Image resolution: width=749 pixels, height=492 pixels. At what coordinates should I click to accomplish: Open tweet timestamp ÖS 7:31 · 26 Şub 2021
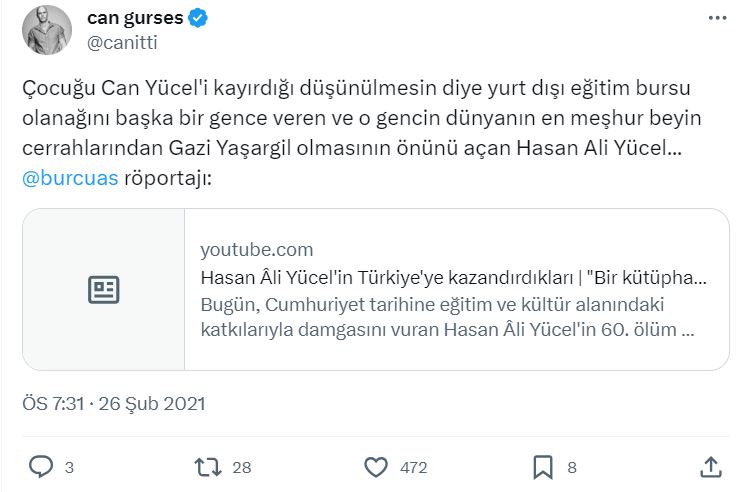[x=113, y=403]
